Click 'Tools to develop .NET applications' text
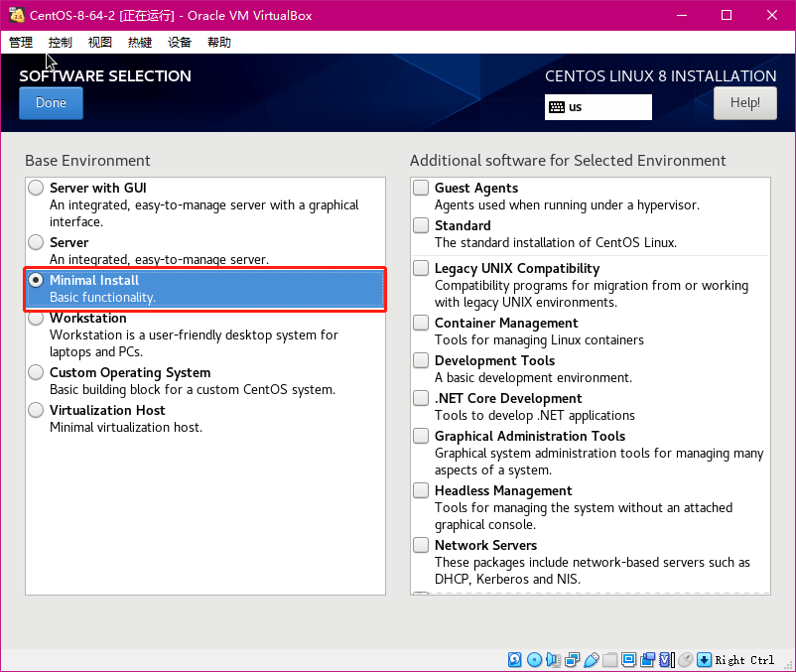 (x=535, y=415)
